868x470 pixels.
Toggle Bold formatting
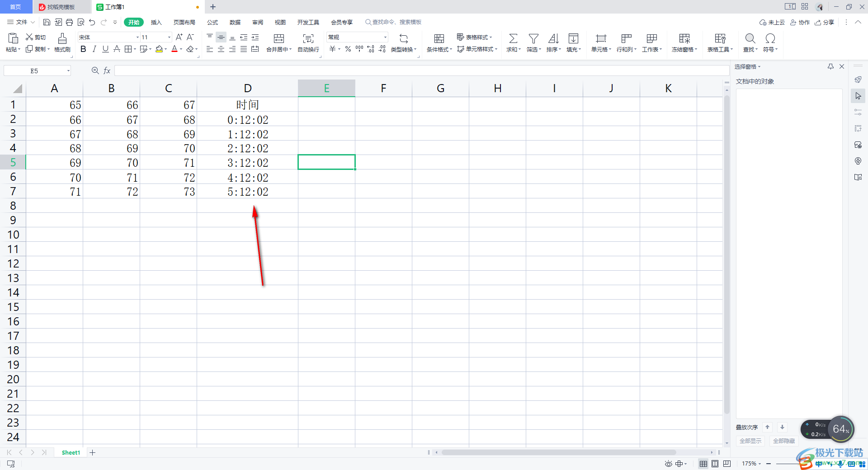pos(83,49)
